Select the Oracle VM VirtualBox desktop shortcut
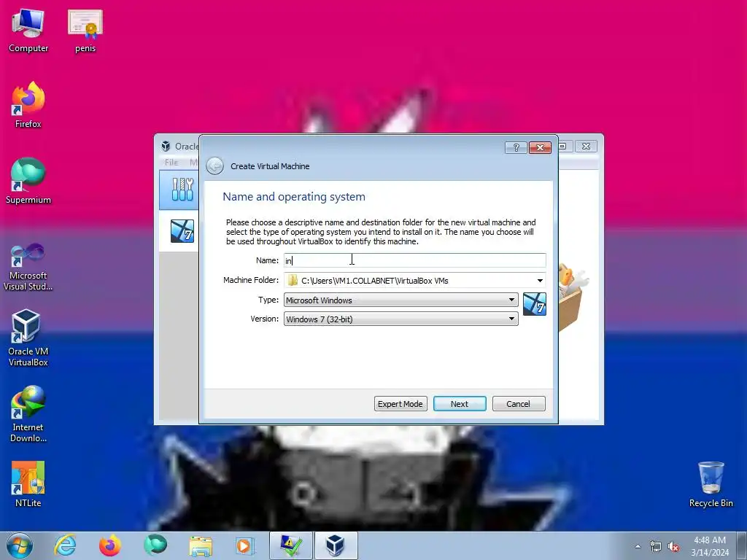Image resolution: width=747 pixels, height=560 pixels. (28, 338)
